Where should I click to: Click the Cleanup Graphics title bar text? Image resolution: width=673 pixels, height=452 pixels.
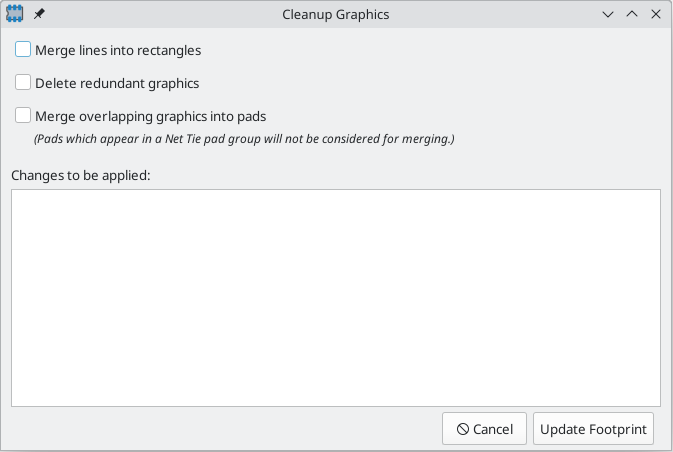(336, 15)
